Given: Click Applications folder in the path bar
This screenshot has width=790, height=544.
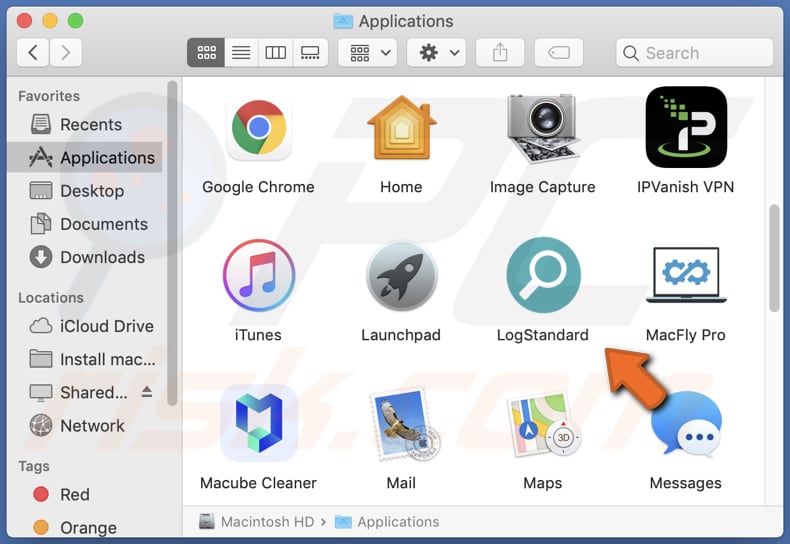Looking at the screenshot, I should pos(387,522).
